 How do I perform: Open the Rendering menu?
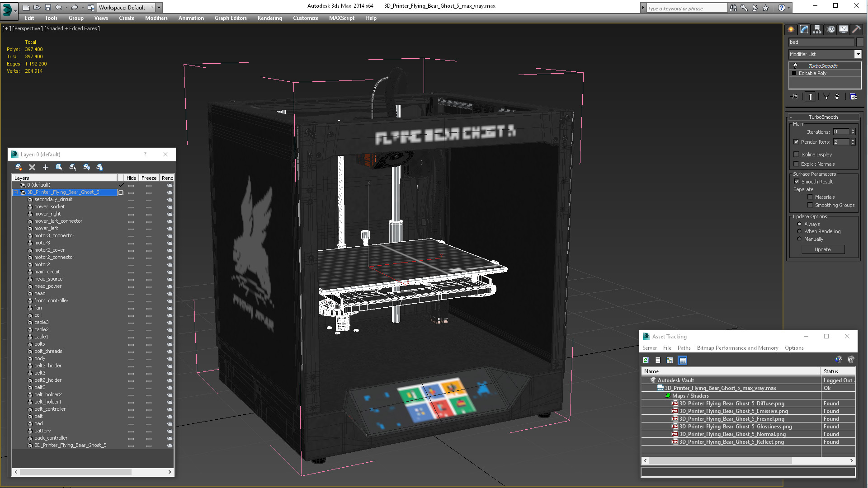pyautogui.click(x=270, y=18)
